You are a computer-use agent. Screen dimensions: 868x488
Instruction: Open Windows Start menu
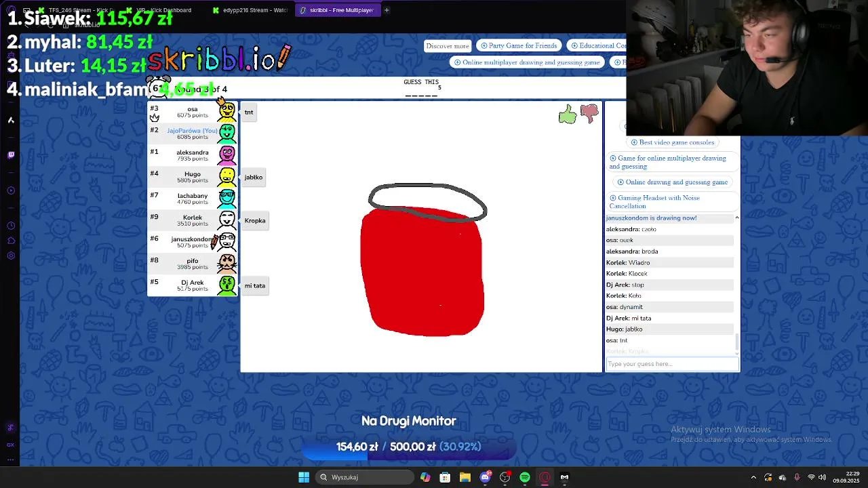[x=304, y=477]
